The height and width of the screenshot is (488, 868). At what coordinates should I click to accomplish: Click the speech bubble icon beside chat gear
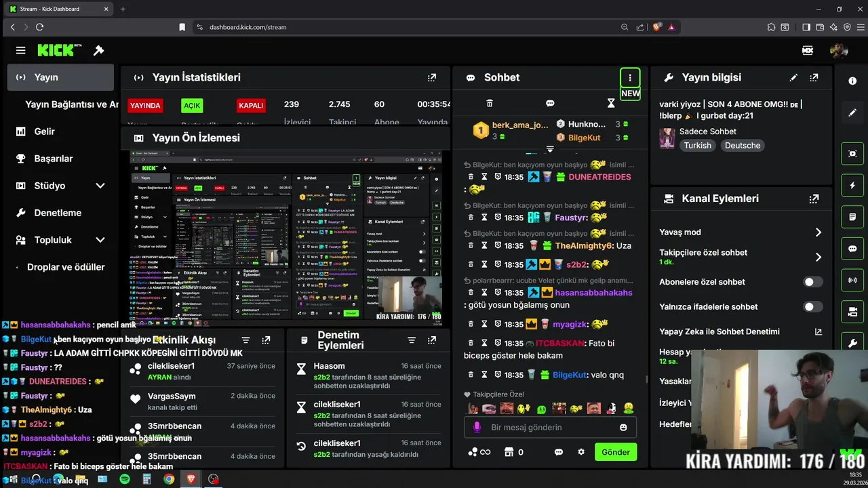pos(559,452)
